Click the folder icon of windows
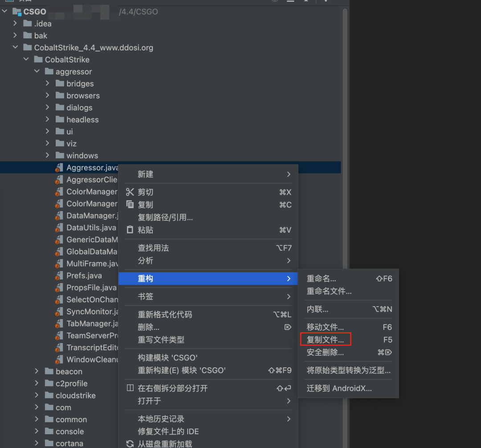481x448 pixels. click(60, 155)
